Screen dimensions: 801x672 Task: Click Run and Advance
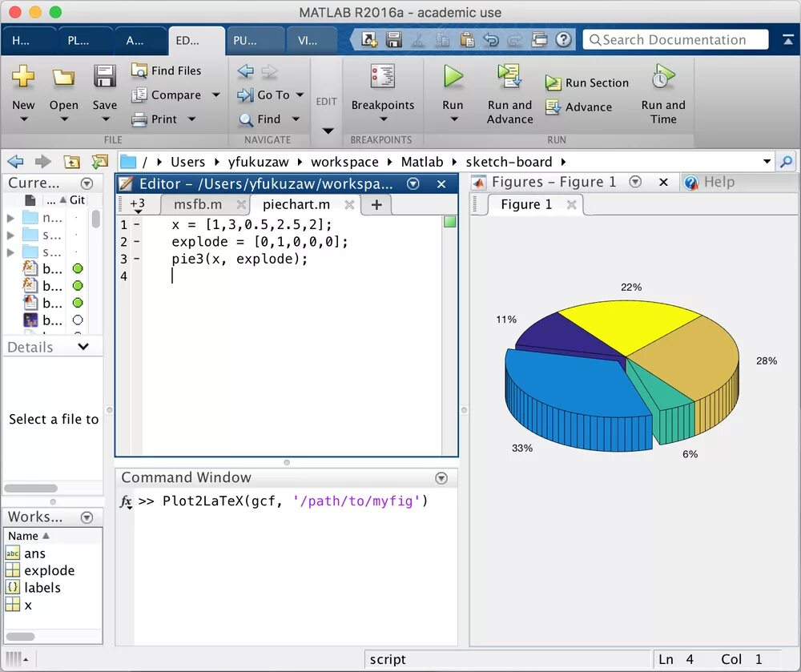point(509,95)
